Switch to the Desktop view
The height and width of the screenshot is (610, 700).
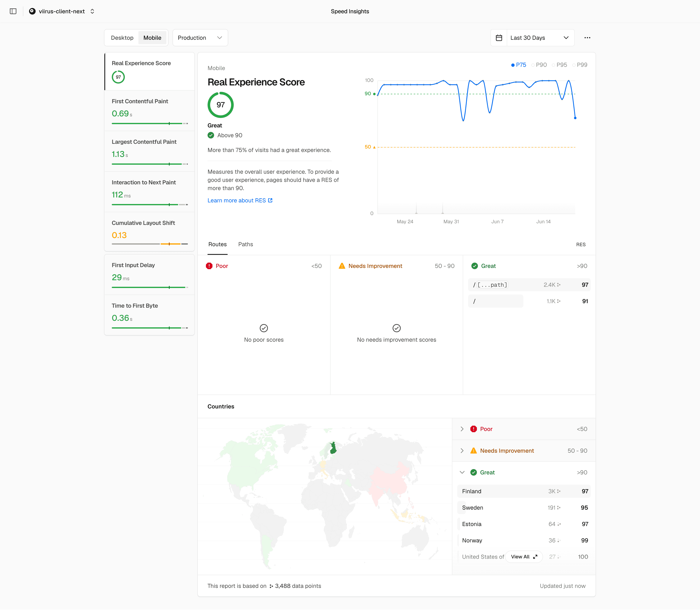click(x=122, y=38)
